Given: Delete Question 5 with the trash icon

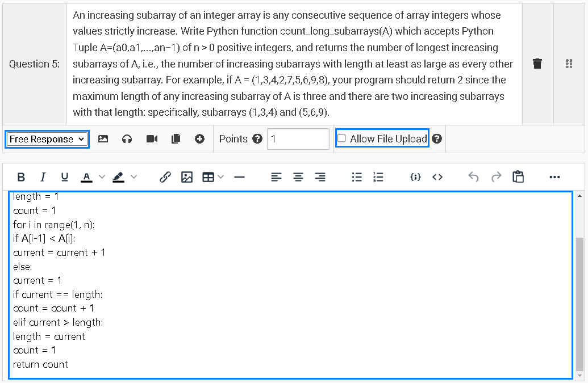Looking at the screenshot, I should coord(537,64).
